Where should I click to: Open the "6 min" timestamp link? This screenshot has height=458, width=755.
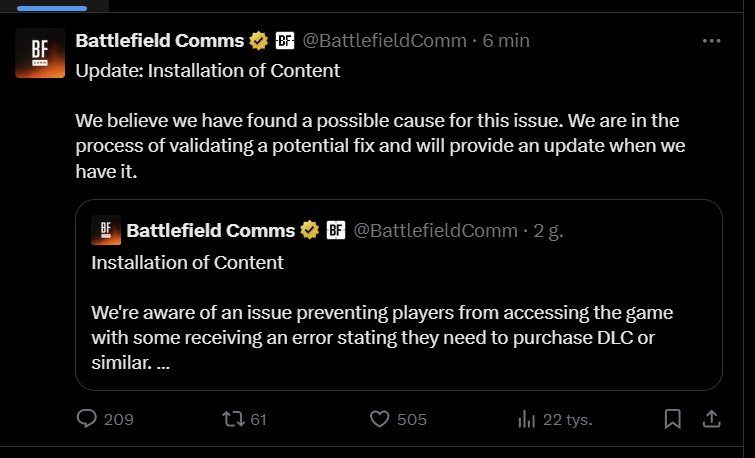tap(506, 41)
